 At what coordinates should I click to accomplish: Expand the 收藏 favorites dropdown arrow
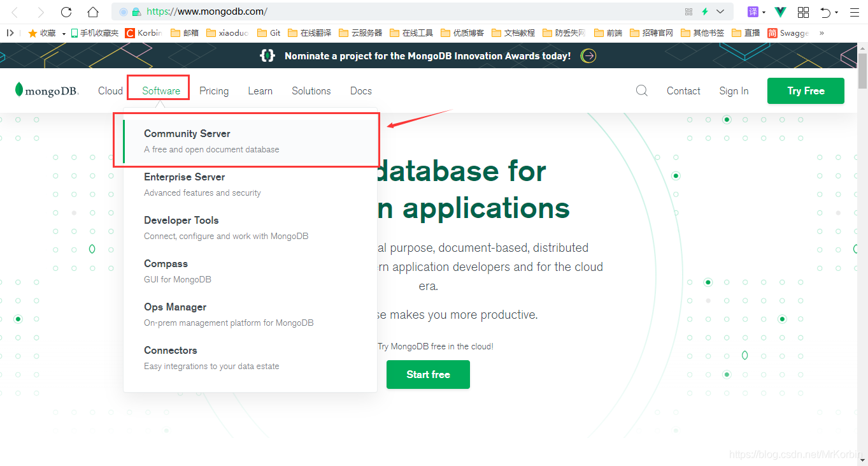(64, 33)
